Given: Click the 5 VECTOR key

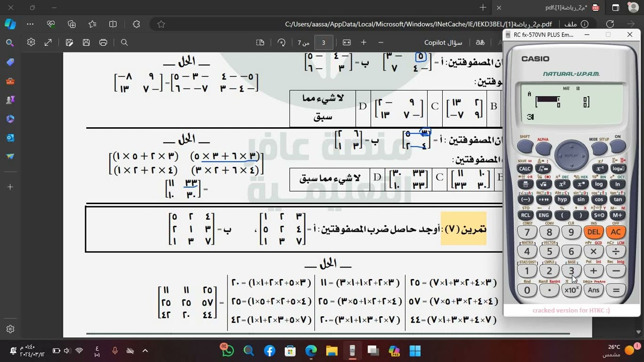Looking at the screenshot, I should [549, 251].
